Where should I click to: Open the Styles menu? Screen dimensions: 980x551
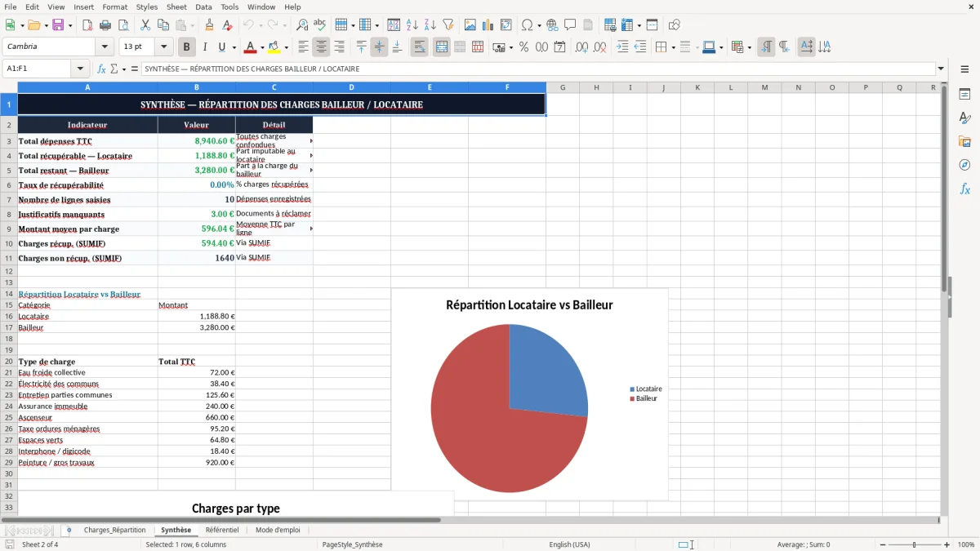click(x=147, y=7)
